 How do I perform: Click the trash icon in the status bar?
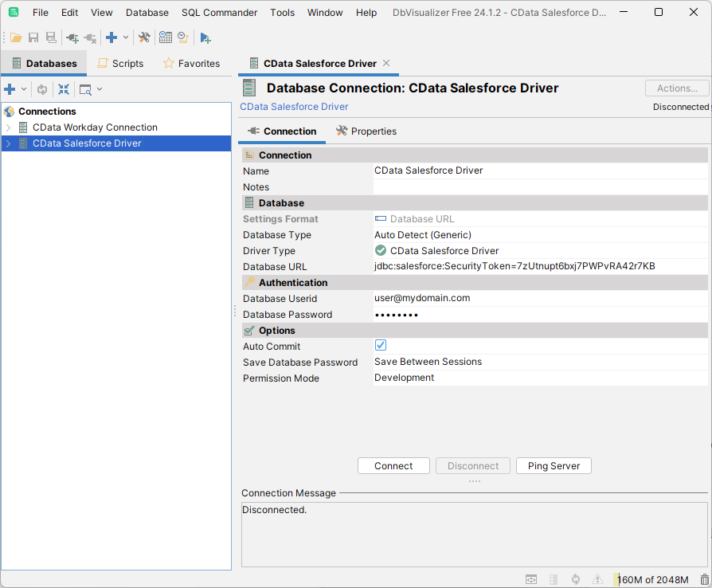click(702, 579)
